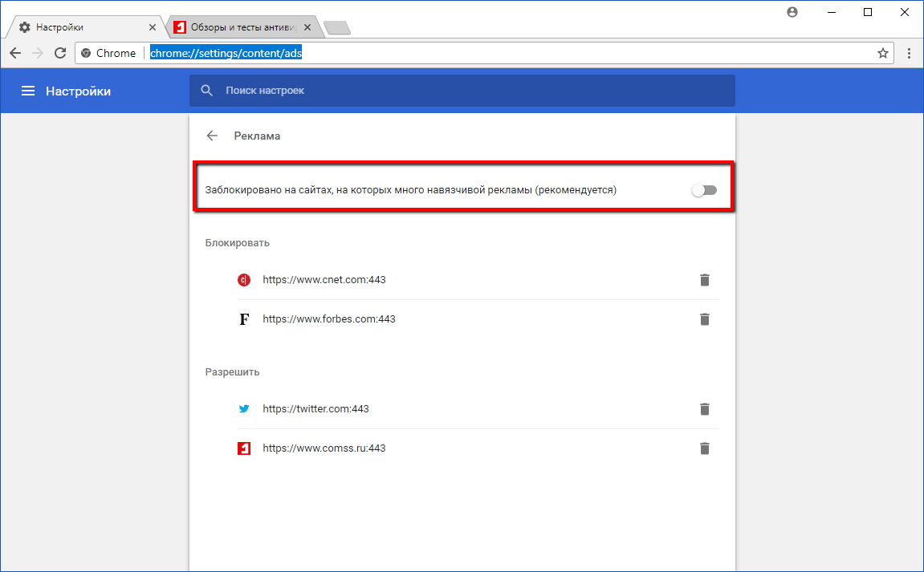
Task: Bookmark this page with the star
Action: tap(883, 53)
